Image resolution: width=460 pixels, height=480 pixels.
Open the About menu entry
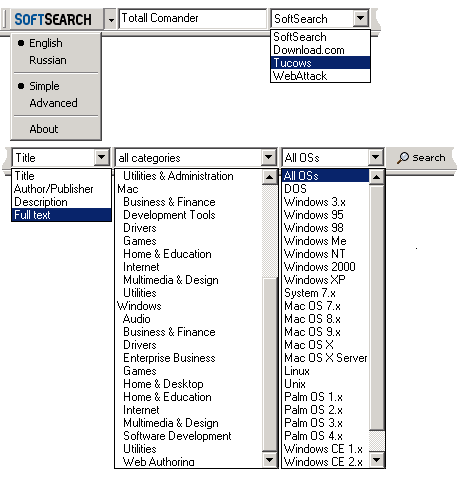[x=44, y=129]
